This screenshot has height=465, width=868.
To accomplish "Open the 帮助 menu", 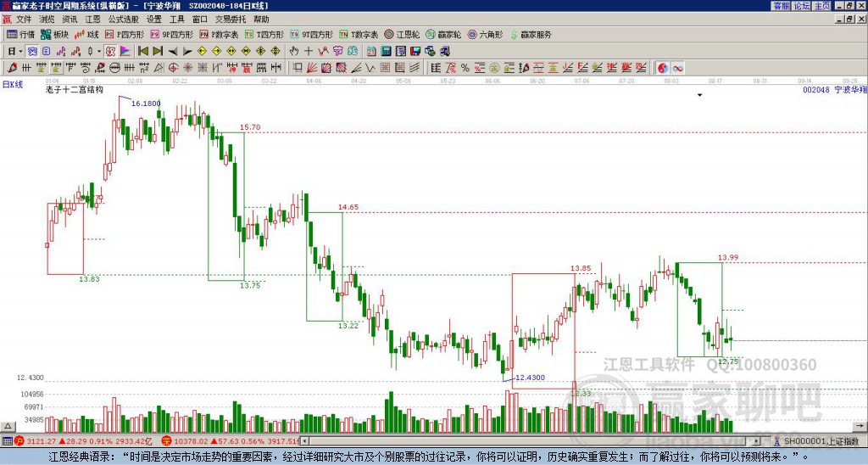I will [261, 20].
